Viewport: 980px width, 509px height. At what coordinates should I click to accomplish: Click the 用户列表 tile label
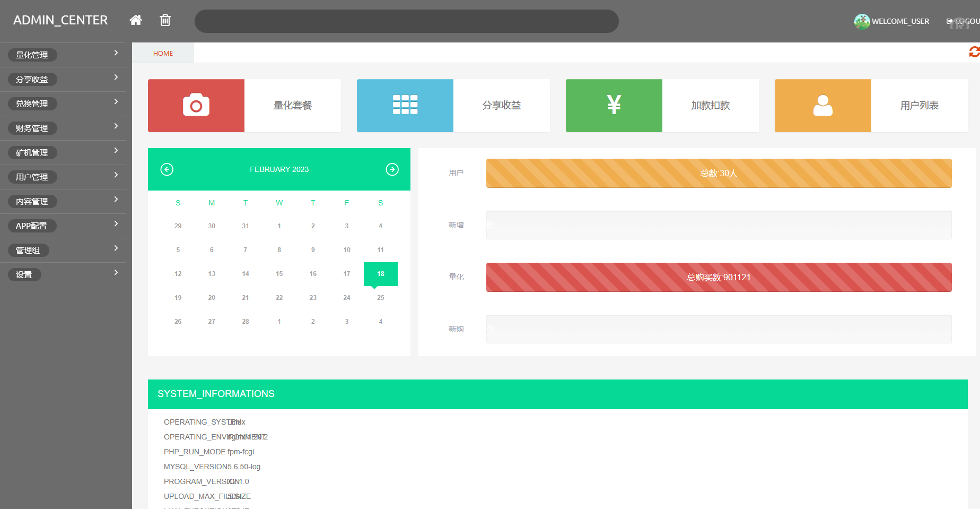click(919, 106)
